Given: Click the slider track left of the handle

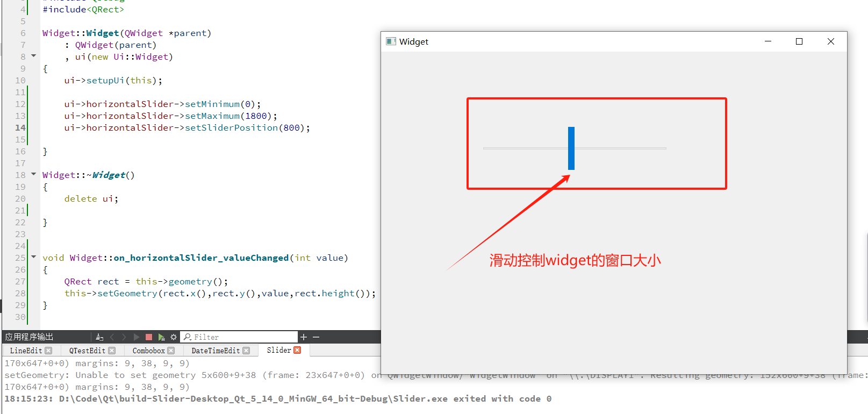Looking at the screenshot, I should click(x=526, y=148).
